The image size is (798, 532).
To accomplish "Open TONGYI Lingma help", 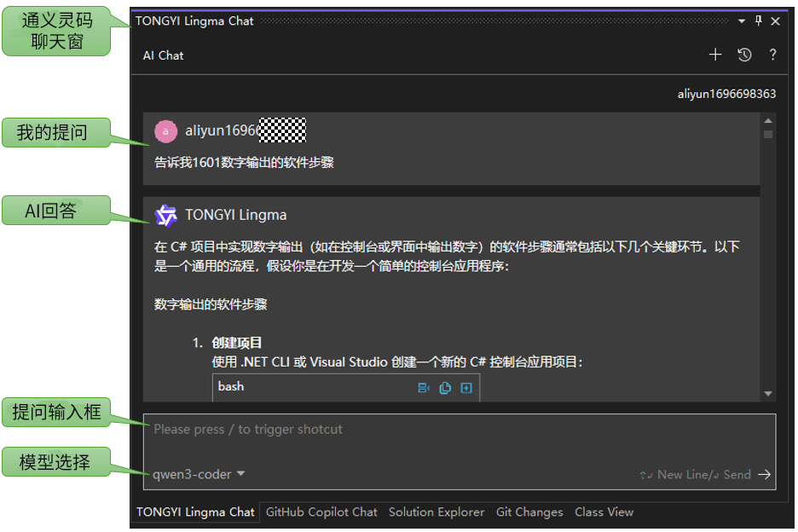I will 772,55.
